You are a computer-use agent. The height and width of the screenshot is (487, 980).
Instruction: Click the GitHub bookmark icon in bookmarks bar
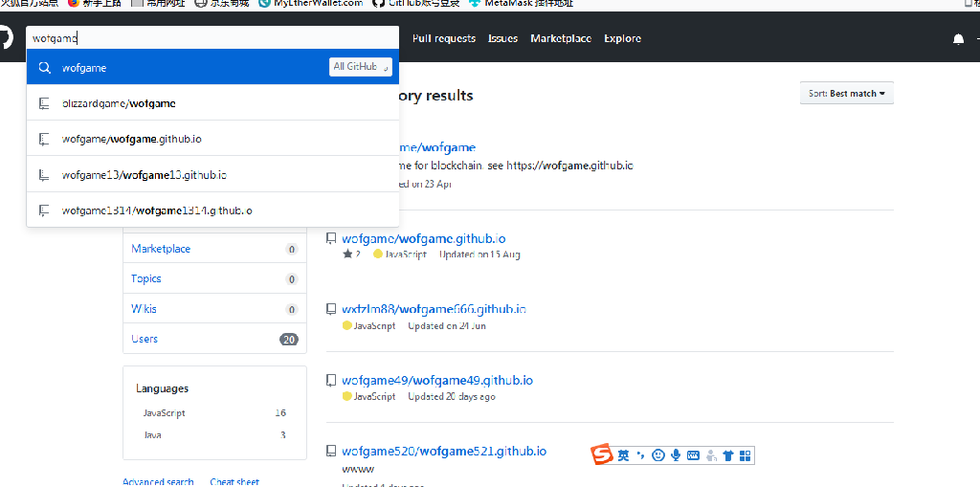pyautogui.click(x=377, y=3)
